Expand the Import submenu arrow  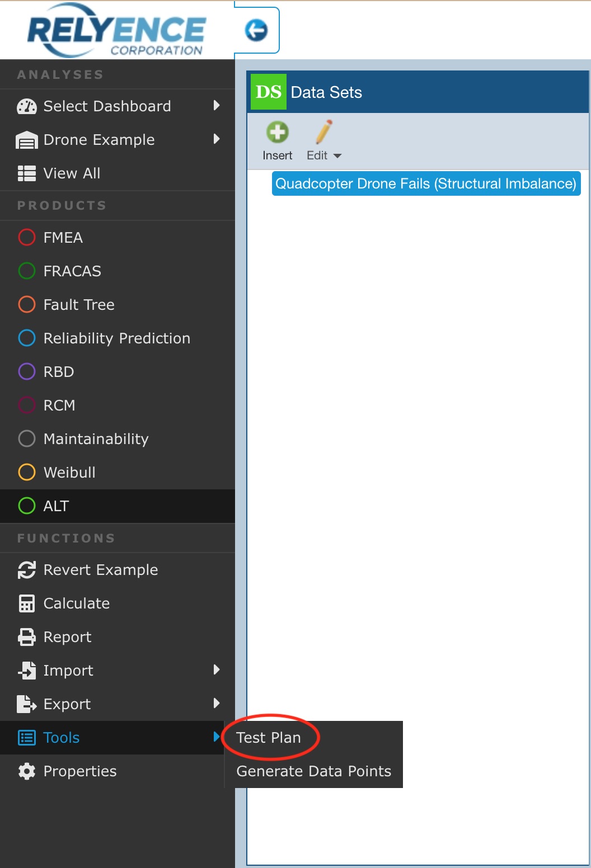(x=217, y=670)
